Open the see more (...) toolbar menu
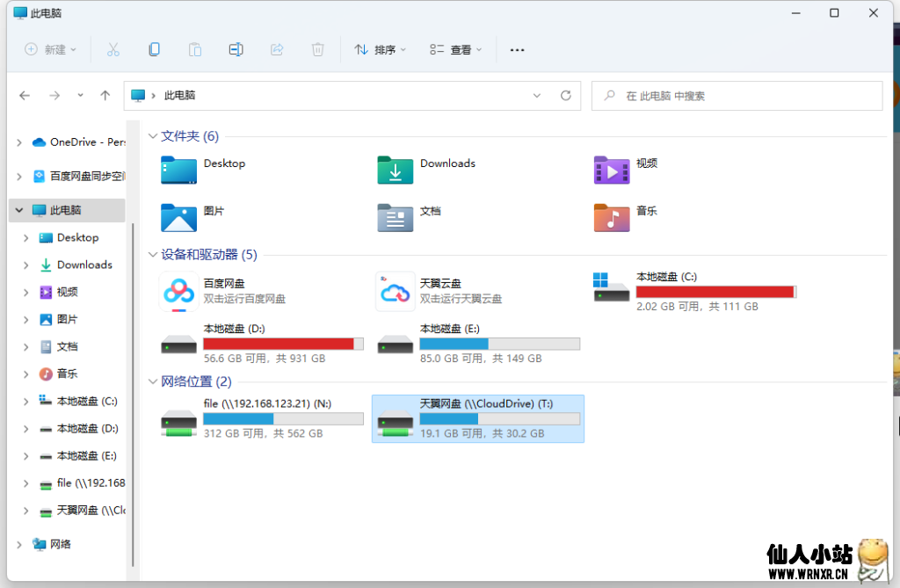Screen dimensions: 900x588 (517, 50)
